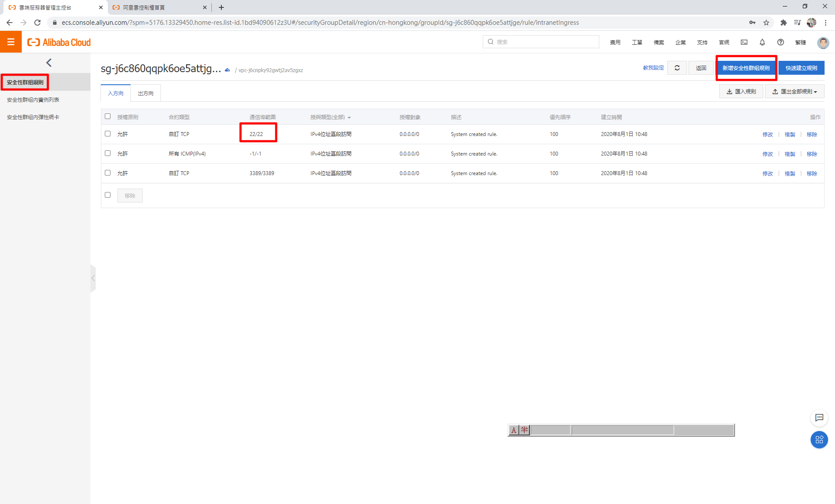Expand the 匯出全部規則 dropdown
Viewport: 835px width, 504px height.
[795, 92]
